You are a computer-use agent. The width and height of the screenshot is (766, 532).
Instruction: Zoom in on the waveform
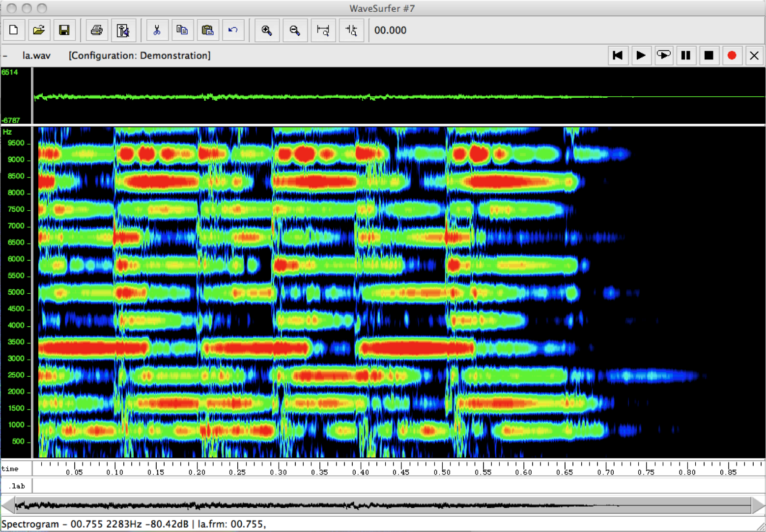click(267, 30)
